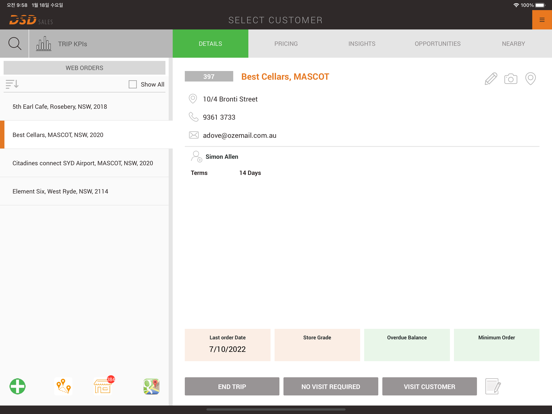
Task: Take a customer photo with camera icon
Action: point(510,79)
